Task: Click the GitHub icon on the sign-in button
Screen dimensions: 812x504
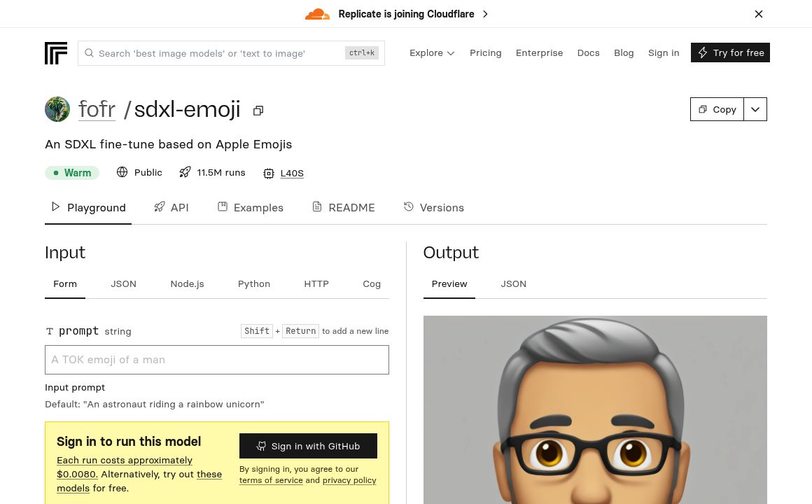Action: point(261,446)
